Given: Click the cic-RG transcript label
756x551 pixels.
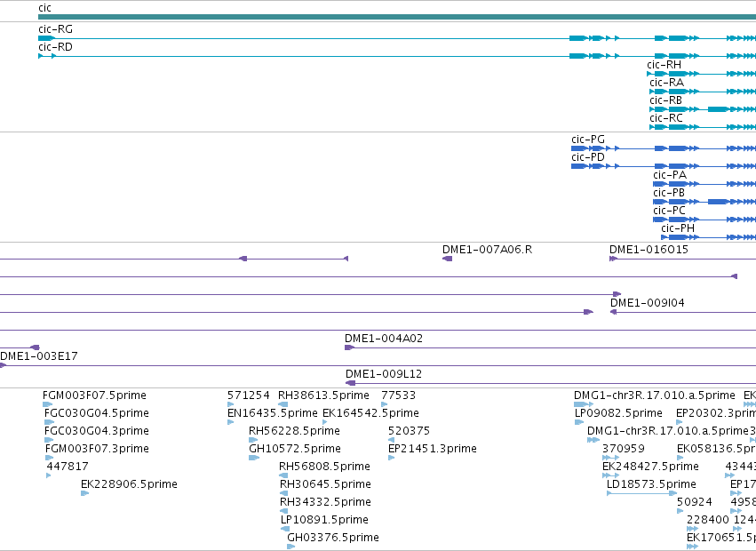Looking at the screenshot, I should (55, 29).
